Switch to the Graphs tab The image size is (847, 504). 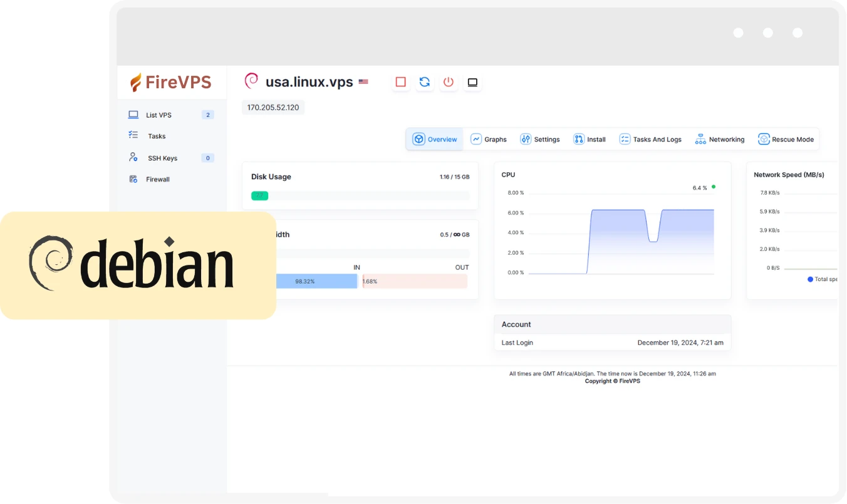489,139
